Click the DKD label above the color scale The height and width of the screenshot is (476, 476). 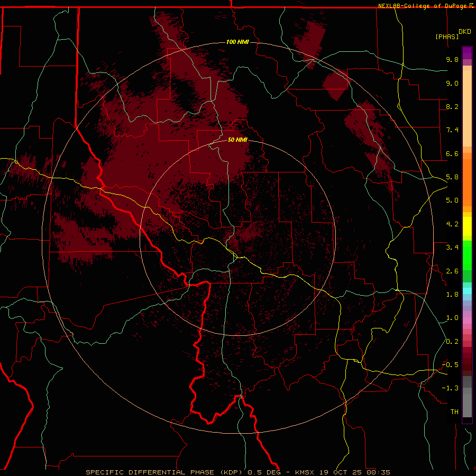(x=465, y=32)
